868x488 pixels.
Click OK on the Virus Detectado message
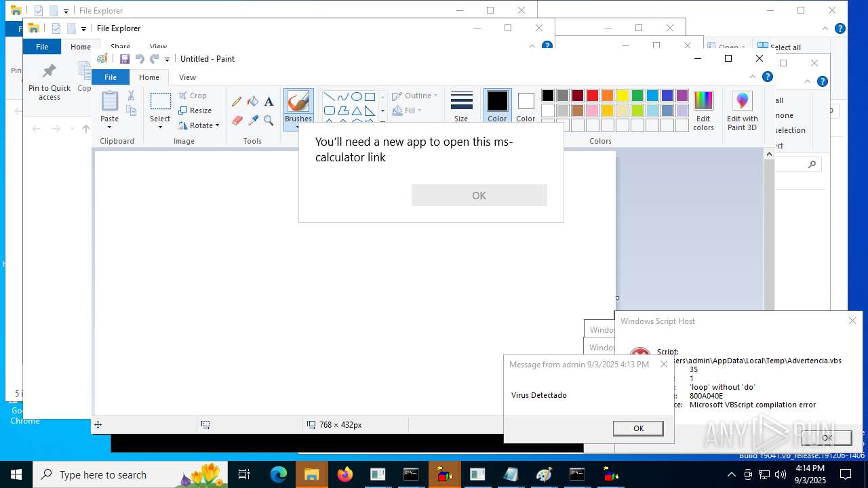point(638,428)
